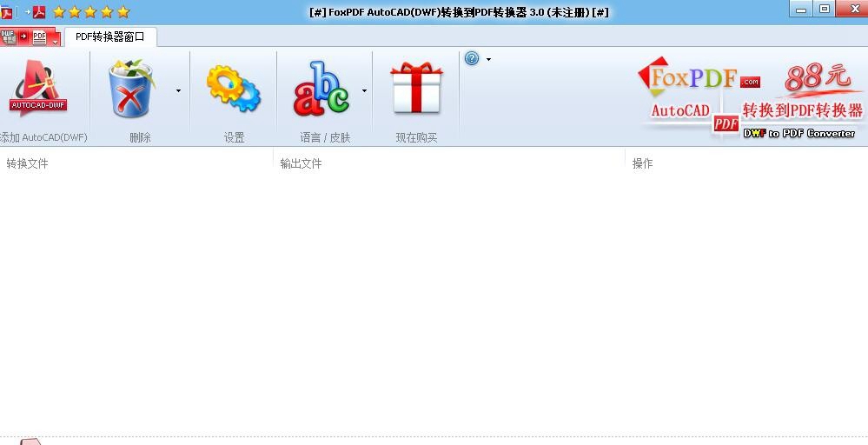Click the 转换文件 column header
868x445 pixels.
point(27,163)
